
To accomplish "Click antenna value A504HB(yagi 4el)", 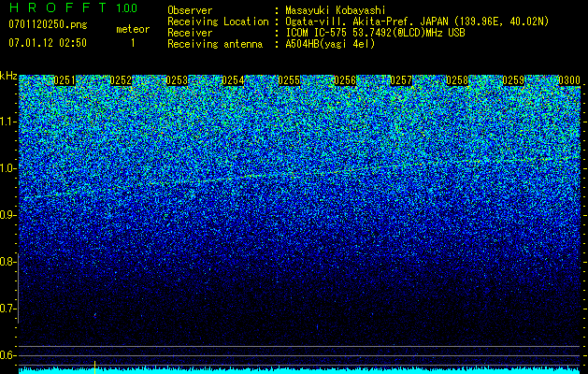I will point(330,44).
